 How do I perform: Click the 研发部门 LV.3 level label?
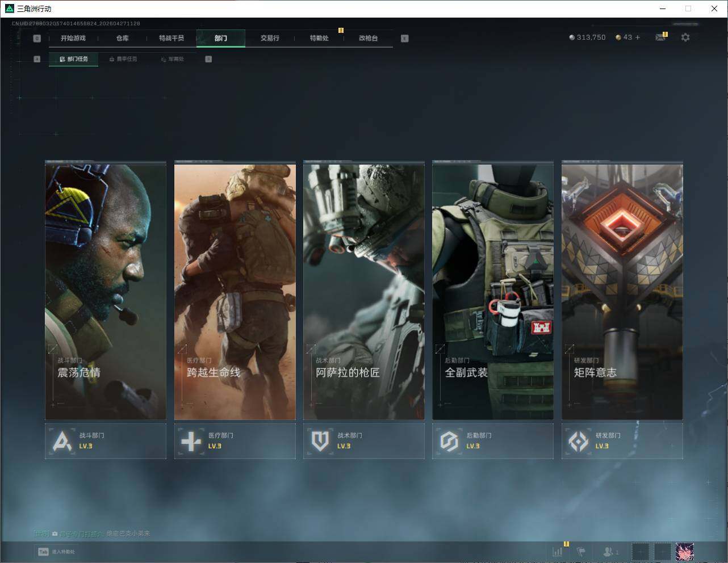602,446
